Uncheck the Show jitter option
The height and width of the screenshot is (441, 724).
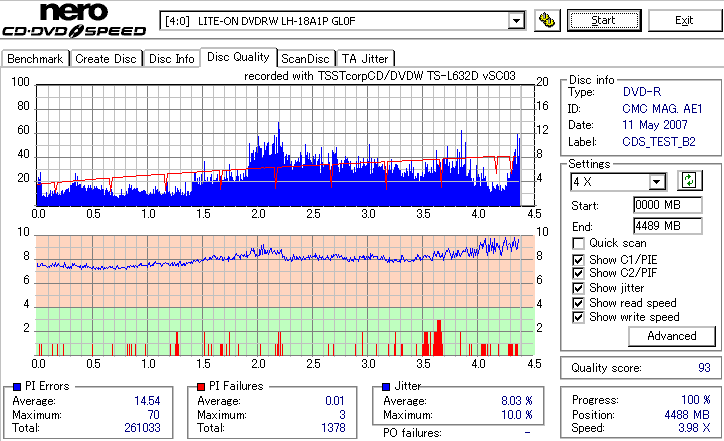[x=578, y=288]
